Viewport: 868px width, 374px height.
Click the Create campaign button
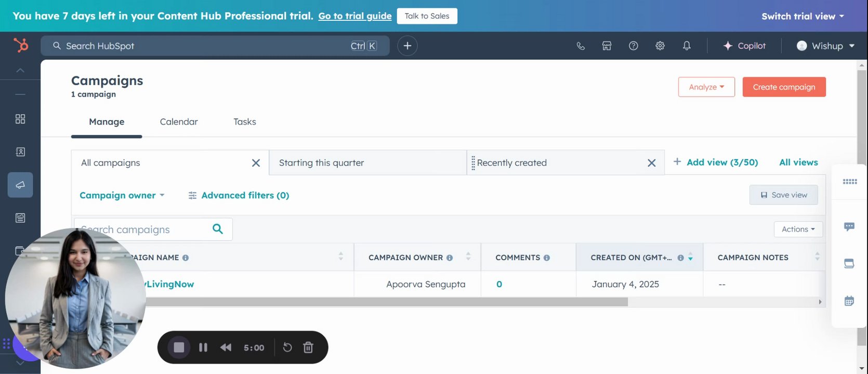tap(784, 87)
